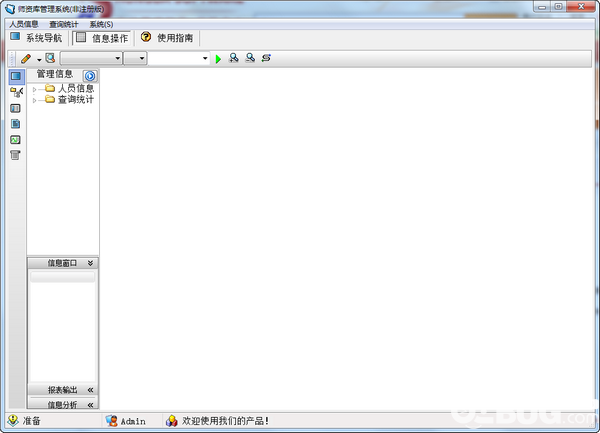Open the 系统(S) menu
The width and height of the screenshot is (600, 433).
101,24
